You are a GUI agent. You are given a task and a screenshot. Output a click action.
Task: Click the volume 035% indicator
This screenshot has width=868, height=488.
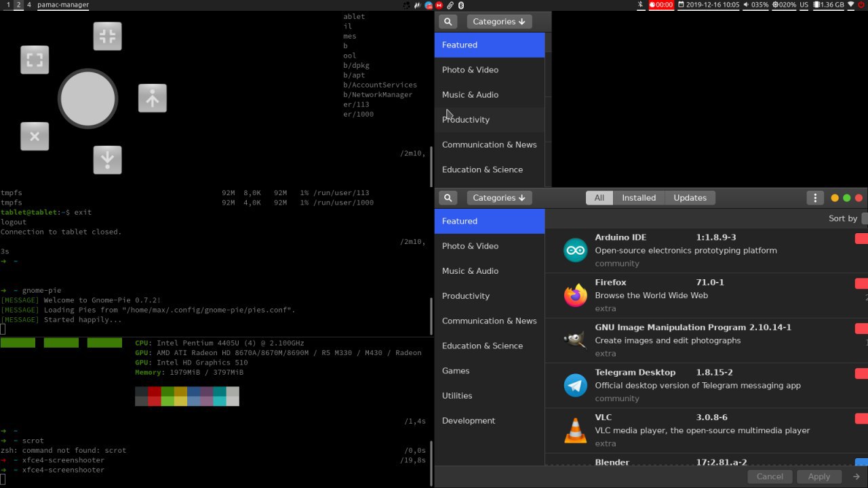coord(756,5)
